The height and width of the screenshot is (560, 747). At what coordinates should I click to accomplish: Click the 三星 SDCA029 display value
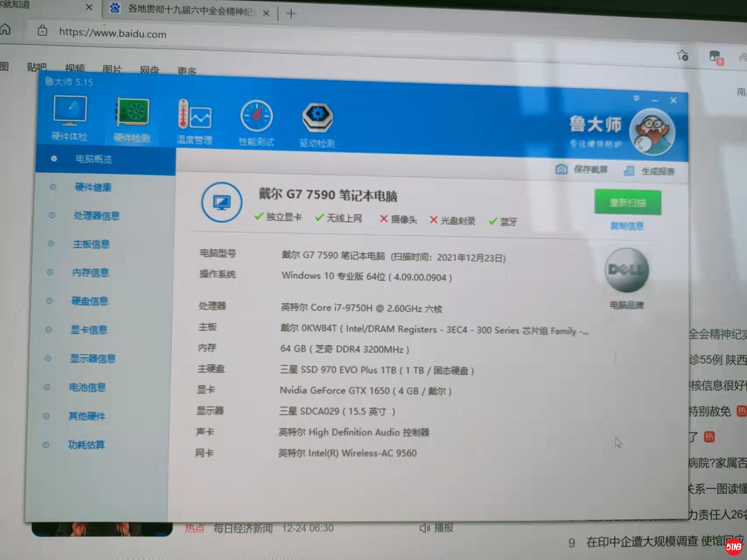pyautogui.click(x=338, y=411)
